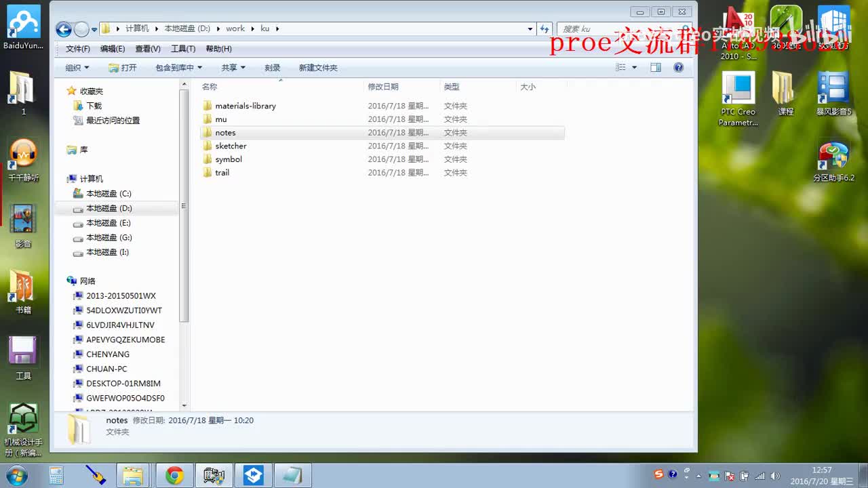Sort files by the 类型 column header
This screenshot has width=868, height=488.
[479, 87]
